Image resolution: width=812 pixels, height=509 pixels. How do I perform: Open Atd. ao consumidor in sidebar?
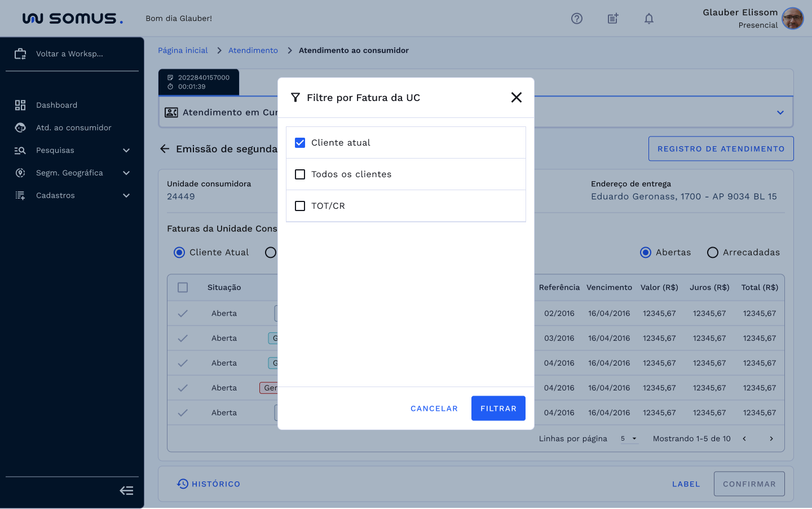coord(73,128)
